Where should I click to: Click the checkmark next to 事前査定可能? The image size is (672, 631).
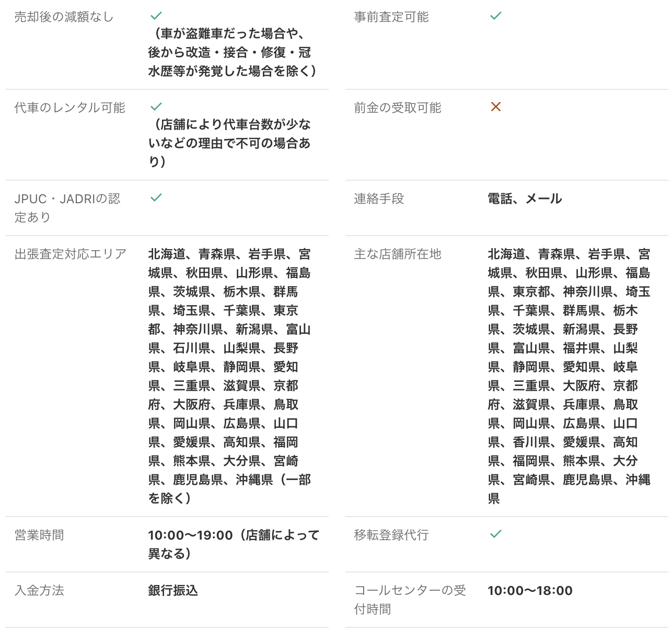coord(495,16)
